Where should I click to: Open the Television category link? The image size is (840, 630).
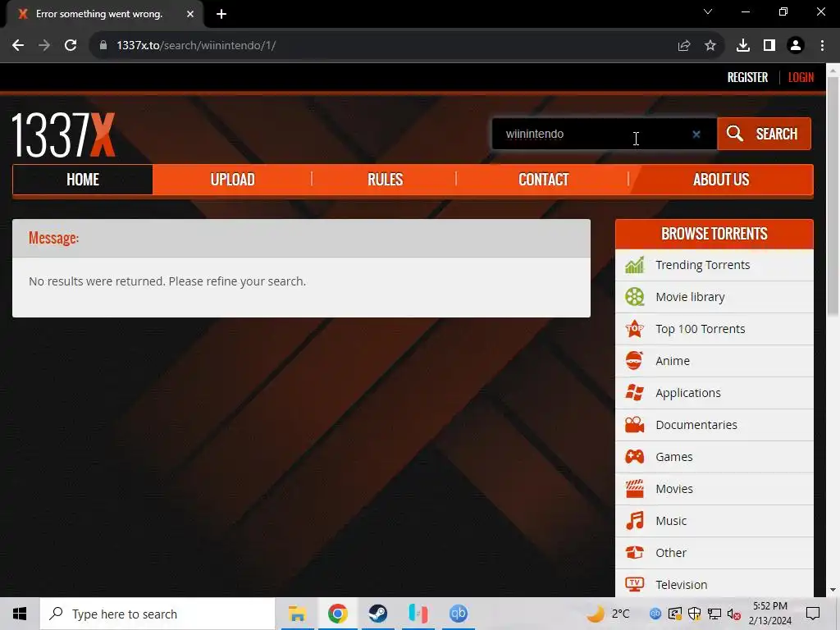coord(682,584)
